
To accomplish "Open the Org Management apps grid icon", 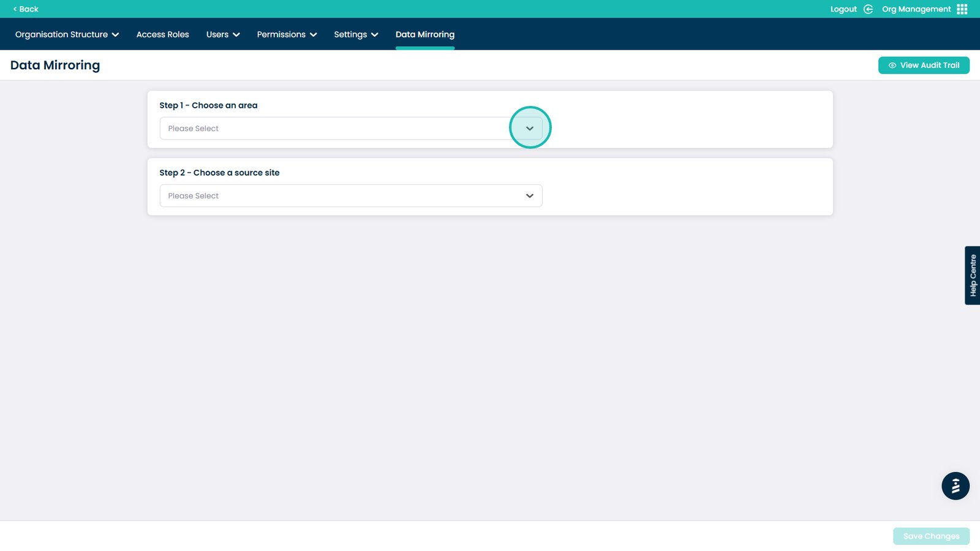I will [x=962, y=9].
